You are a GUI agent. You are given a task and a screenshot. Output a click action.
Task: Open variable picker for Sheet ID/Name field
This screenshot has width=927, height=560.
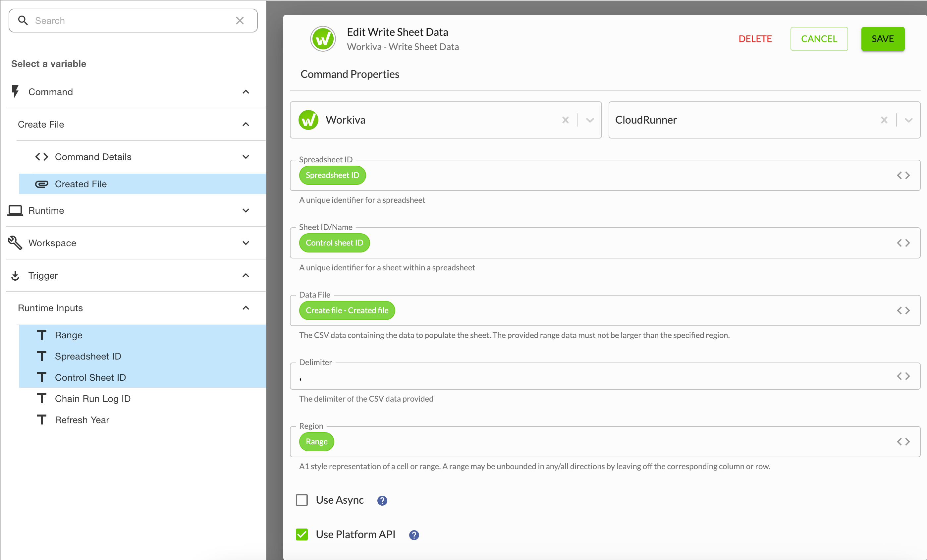pos(903,243)
